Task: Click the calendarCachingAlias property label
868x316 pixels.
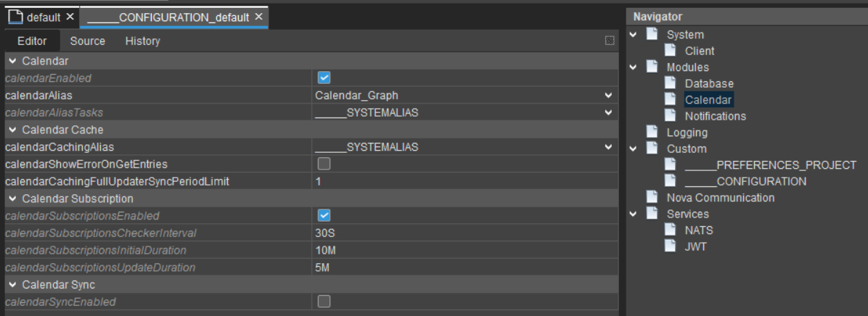Action: [x=60, y=147]
